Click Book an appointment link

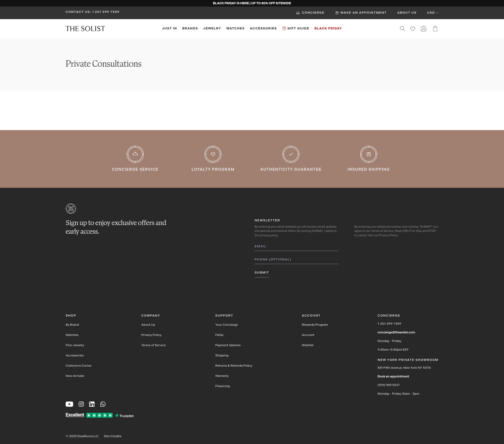(x=393, y=376)
